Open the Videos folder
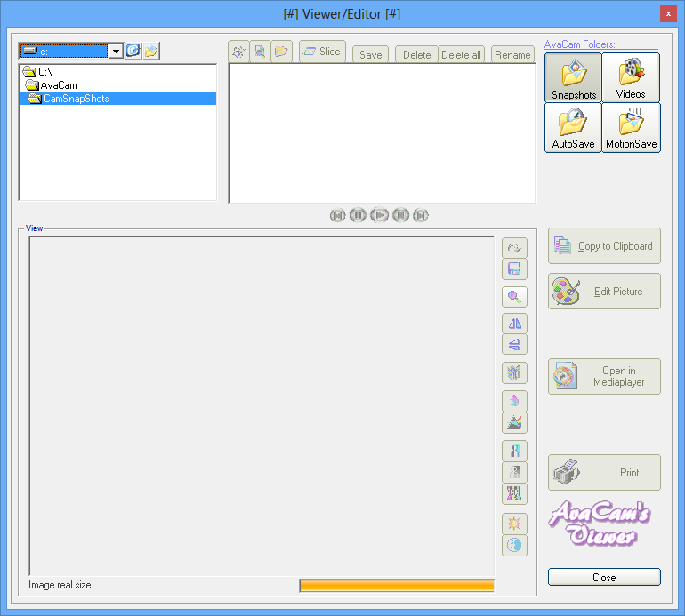685x616 pixels. pyautogui.click(x=631, y=77)
